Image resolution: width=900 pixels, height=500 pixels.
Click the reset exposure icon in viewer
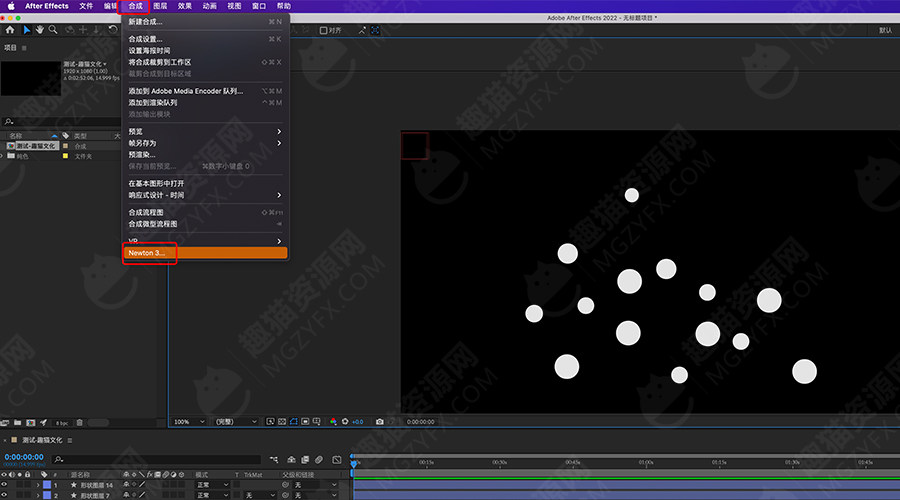tap(345, 421)
